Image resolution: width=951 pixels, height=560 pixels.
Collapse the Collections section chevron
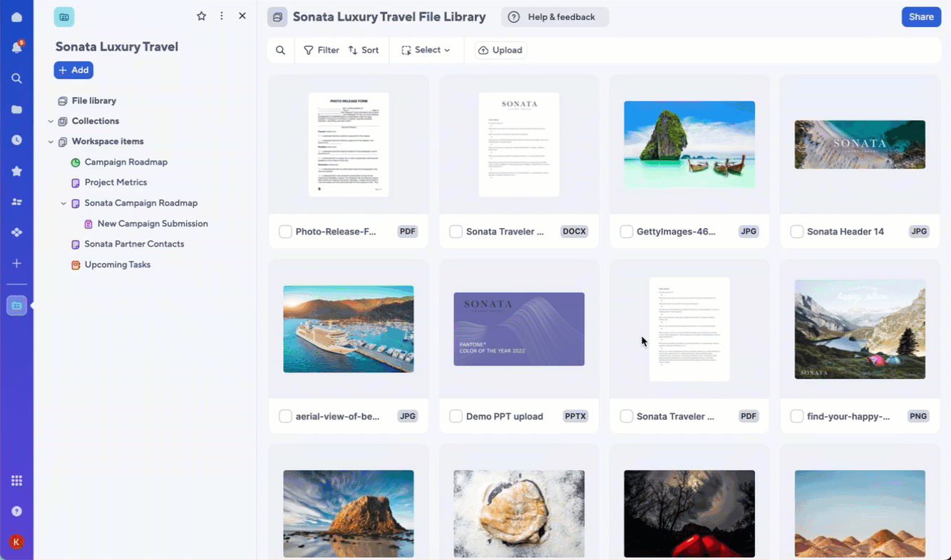click(51, 121)
